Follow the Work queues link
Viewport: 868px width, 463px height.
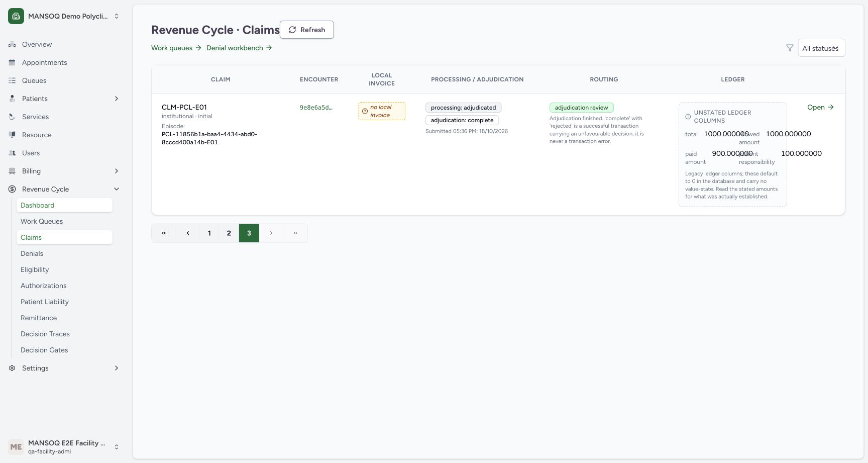pos(176,48)
